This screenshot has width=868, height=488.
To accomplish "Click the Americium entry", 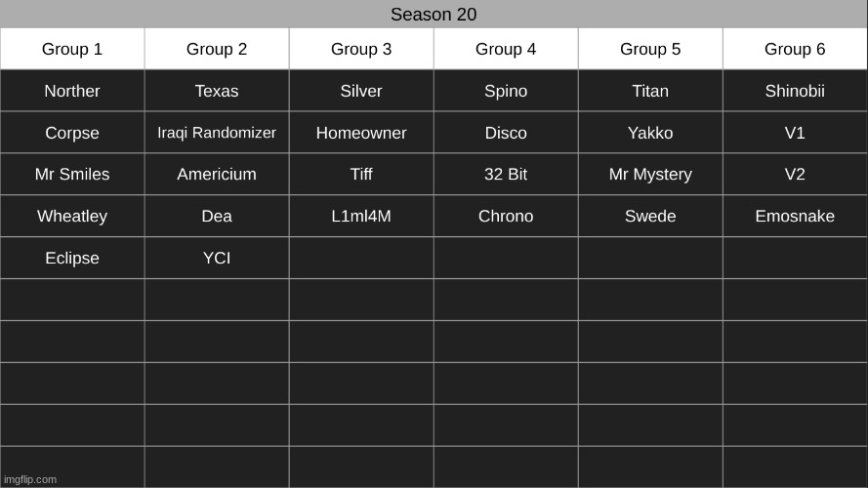I will 217,175.
